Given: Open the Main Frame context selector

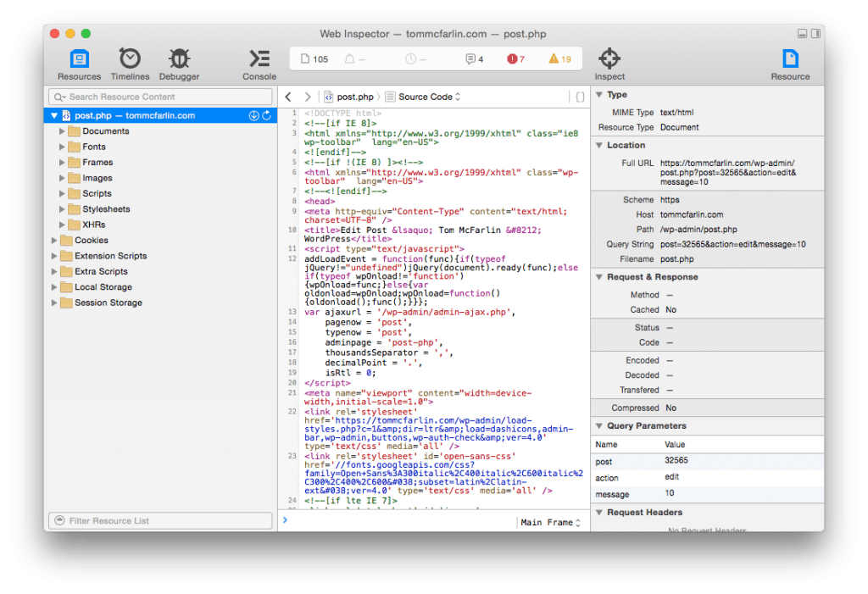Looking at the screenshot, I should pos(550,523).
